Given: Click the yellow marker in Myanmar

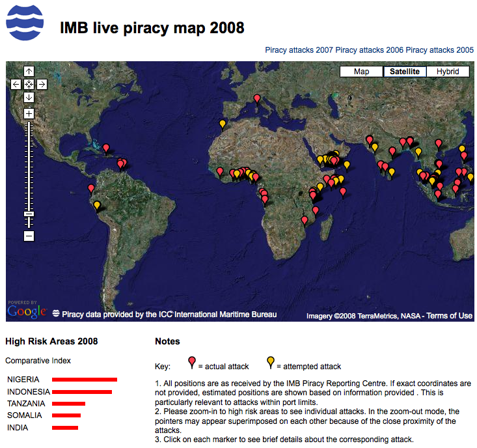Looking at the screenshot, I should click(418, 153).
